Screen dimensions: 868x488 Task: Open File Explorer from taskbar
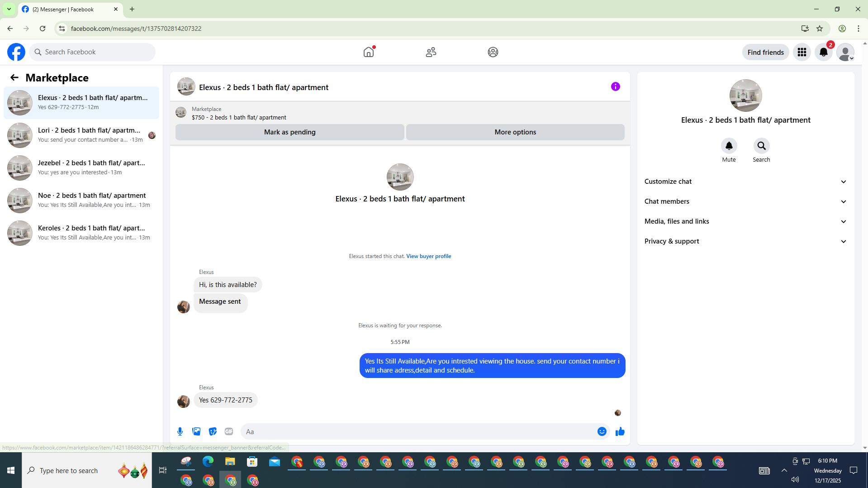(x=230, y=462)
